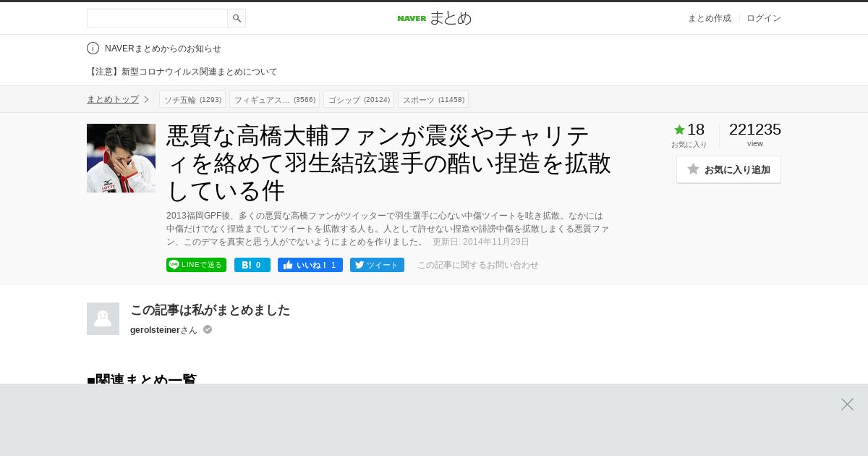Open the NAVER まとめ logo home link

coord(434,18)
